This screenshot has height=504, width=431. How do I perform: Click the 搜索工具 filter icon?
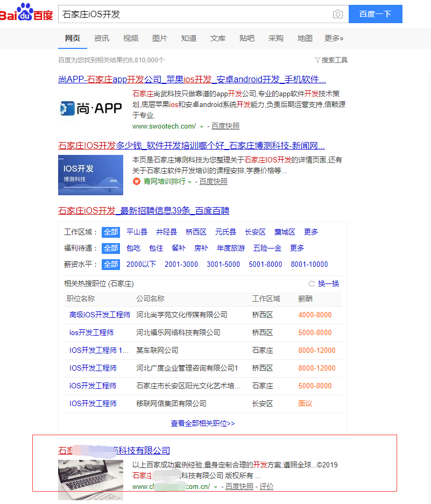coord(317,60)
